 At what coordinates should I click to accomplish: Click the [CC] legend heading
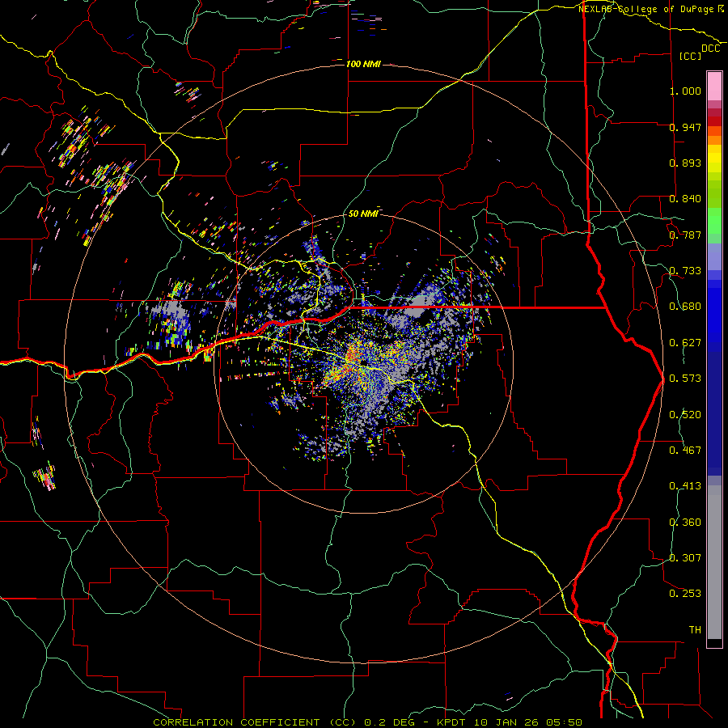click(691, 56)
